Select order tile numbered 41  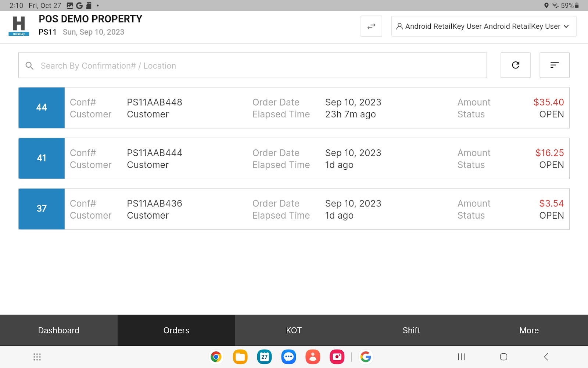pyautogui.click(x=41, y=158)
